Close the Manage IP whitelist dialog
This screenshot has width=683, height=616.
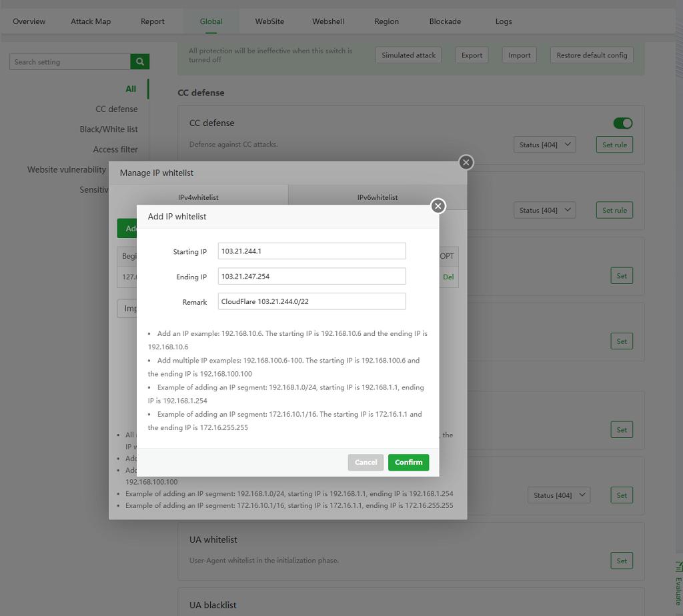click(466, 163)
